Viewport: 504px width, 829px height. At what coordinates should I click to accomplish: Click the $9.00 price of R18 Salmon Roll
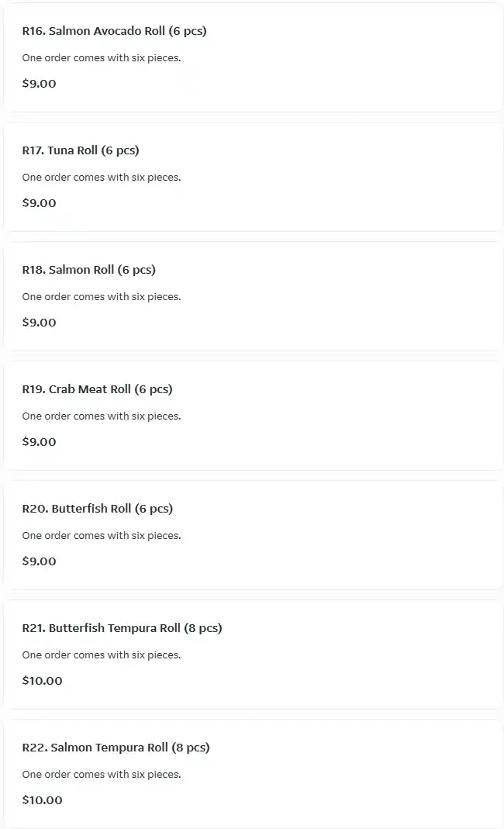[39, 323]
